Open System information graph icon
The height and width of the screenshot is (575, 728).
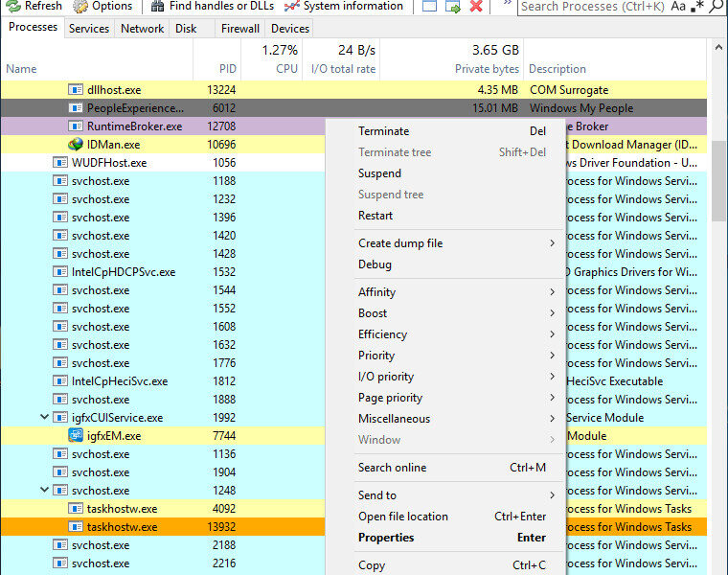click(291, 6)
